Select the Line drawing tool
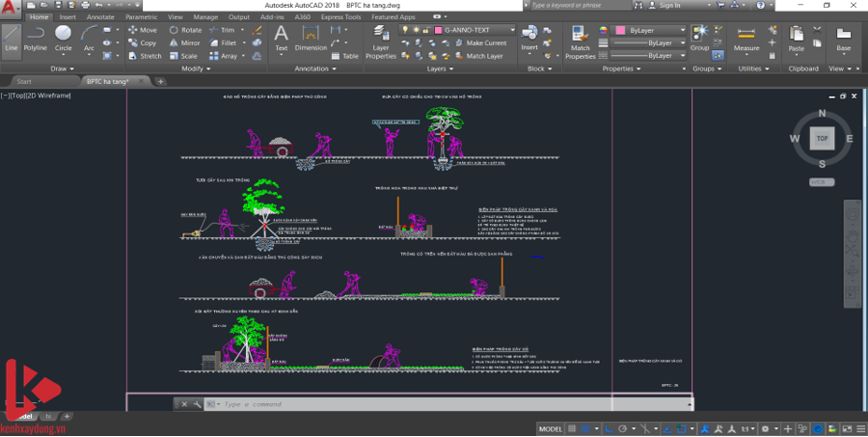 (12, 38)
